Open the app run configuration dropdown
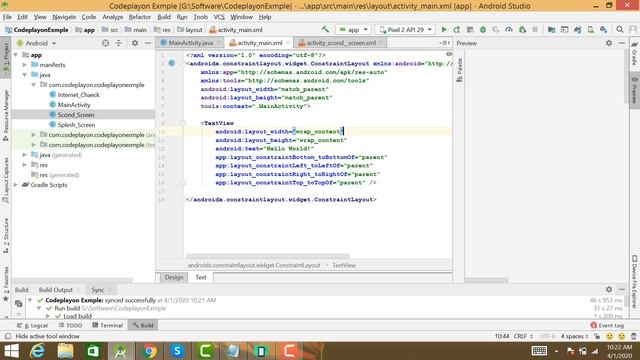 [x=353, y=29]
